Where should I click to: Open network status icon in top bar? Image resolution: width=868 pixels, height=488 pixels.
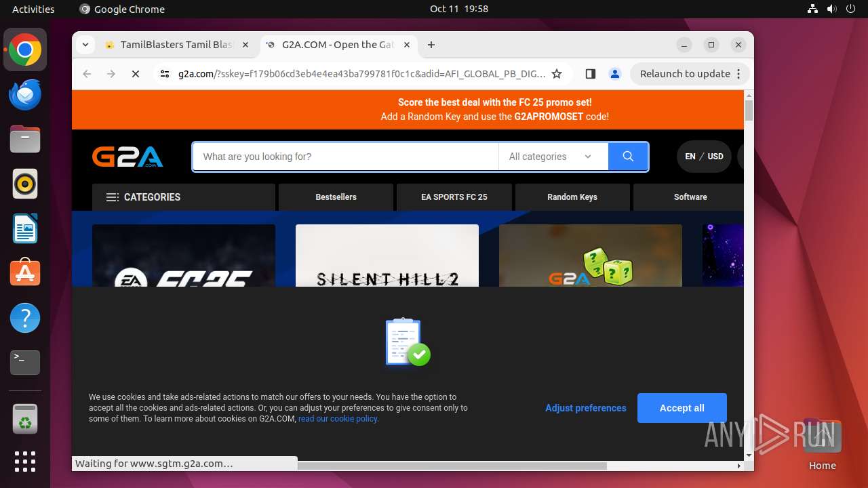[813, 9]
